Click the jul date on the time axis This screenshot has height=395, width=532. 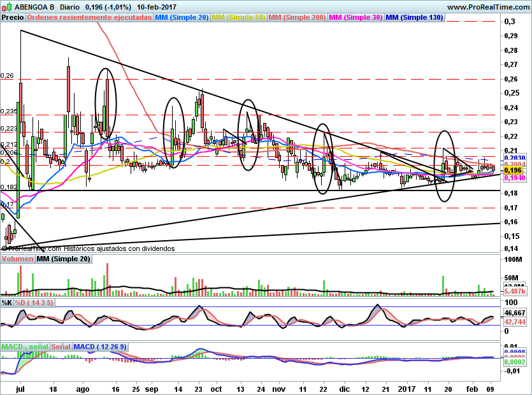coord(20,389)
